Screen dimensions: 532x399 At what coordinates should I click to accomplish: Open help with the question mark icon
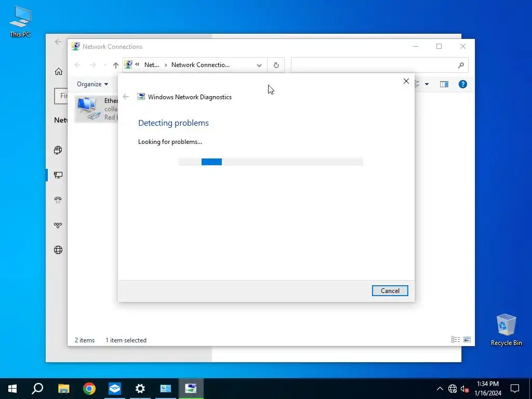click(463, 84)
